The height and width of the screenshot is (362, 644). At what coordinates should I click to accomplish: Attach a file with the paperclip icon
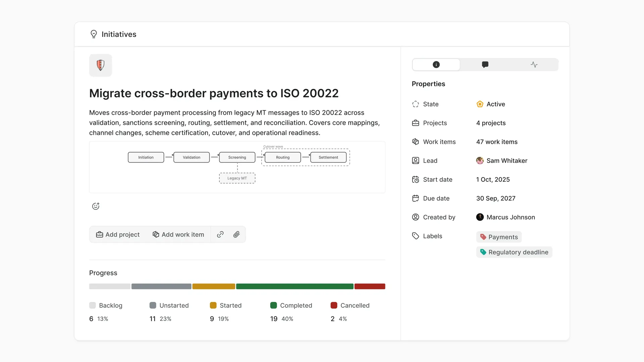(x=236, y=235)
